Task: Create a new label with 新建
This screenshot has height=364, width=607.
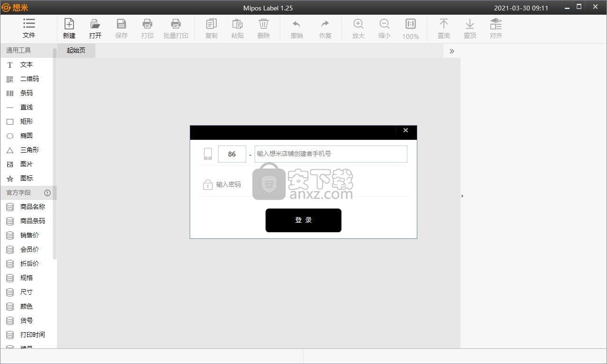Action: tap(69, 28)
